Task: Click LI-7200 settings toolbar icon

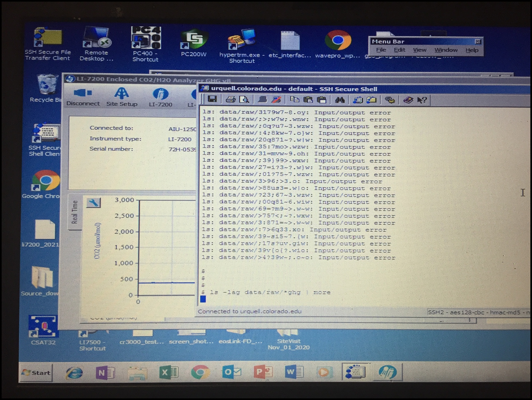Action: coord(160,98)
